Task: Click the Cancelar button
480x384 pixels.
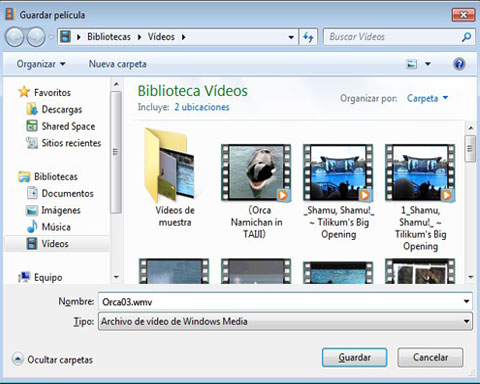Action: click(x=430, y=357)
